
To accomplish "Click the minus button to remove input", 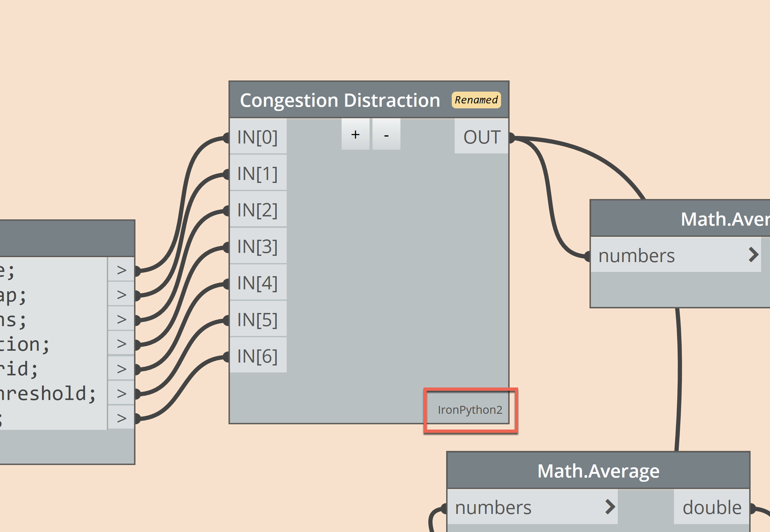I will (386, 135).
